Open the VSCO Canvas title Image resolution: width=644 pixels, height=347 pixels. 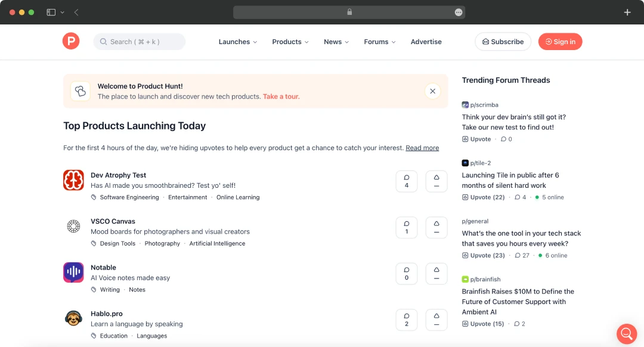(113, 221)
